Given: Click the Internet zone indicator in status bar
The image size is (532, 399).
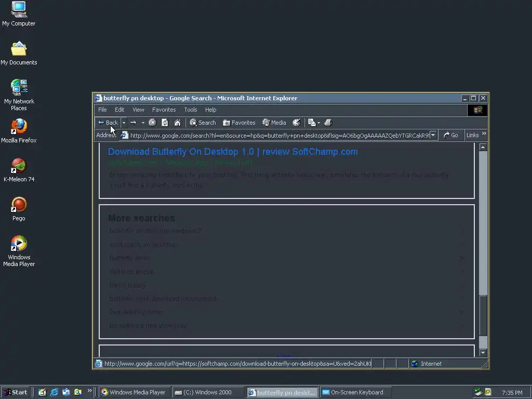Looking at the screenshot, I should (x=427, y=364).
